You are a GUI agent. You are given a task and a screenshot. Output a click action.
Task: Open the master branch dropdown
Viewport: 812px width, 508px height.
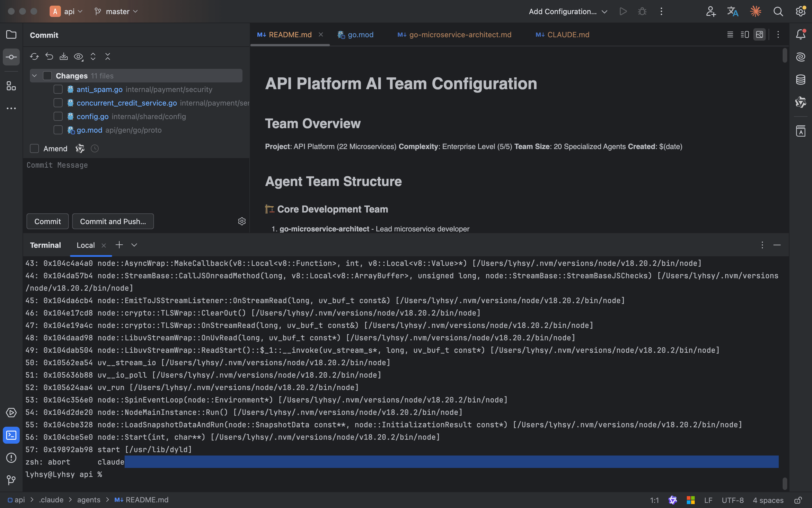(x=116, y=11)
